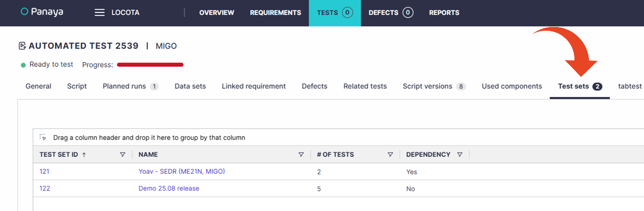This screenshot has width=644, height=211.
Task: Click the AUTOMATED TEST 2539 title
Action: [84, 46]
